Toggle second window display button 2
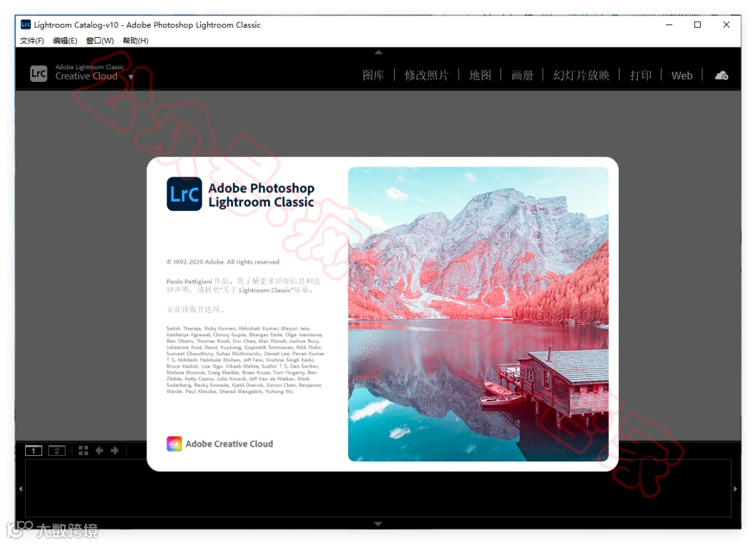The height and width of the screenshot is (544, 756). pos(57,450)
